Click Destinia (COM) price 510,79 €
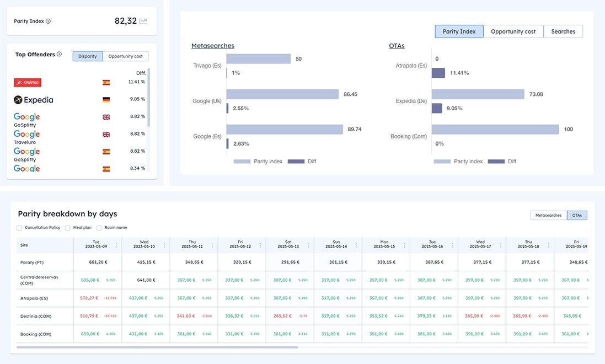Viewport: 605px width, 364px height. (x=89, y=316)
